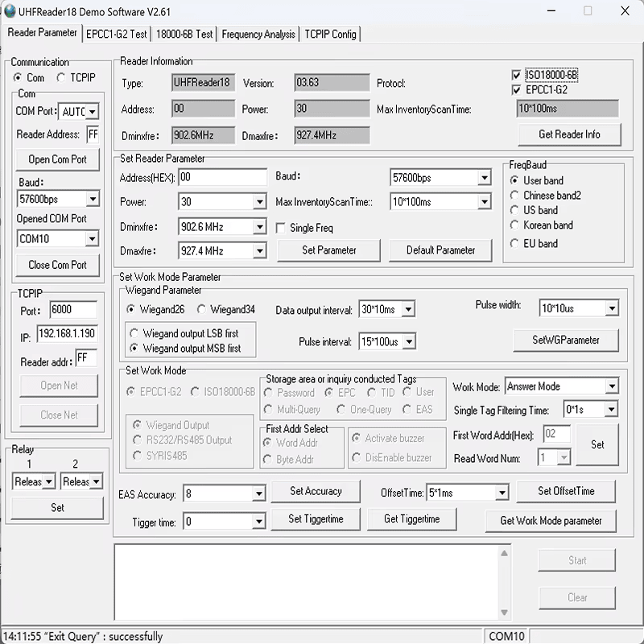Click the log scrollbar down arrow

505,613
